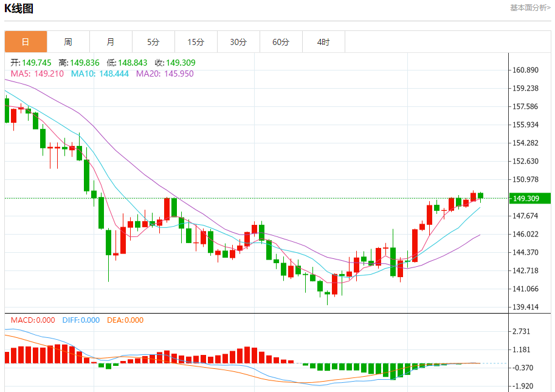Click the latest green candlestick at right edge
This screenshot has width=555, height=392.
pyautogui.click(x=480, y=196)
